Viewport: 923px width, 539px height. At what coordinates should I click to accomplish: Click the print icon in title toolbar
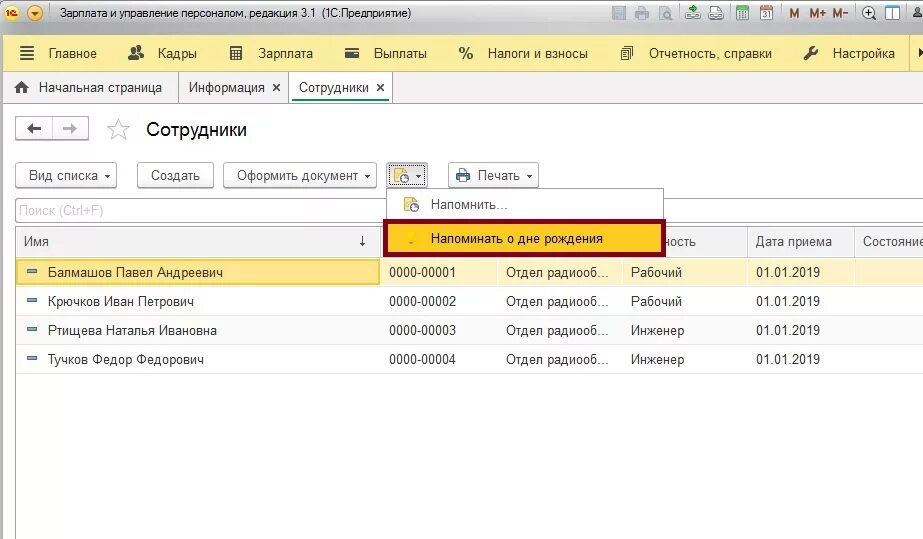tap(642, 12)
